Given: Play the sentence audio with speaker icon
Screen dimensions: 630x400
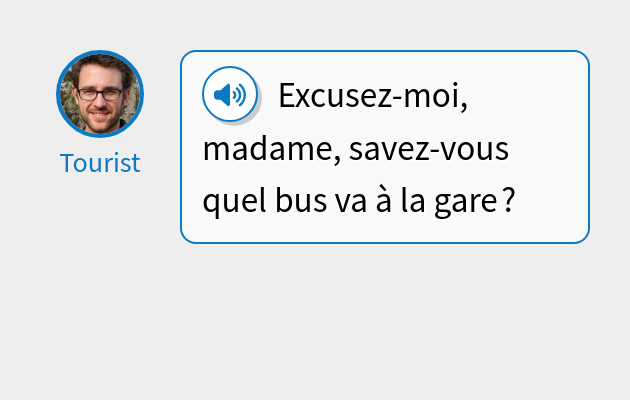Looking at the screenshot, I should [230, 95].
